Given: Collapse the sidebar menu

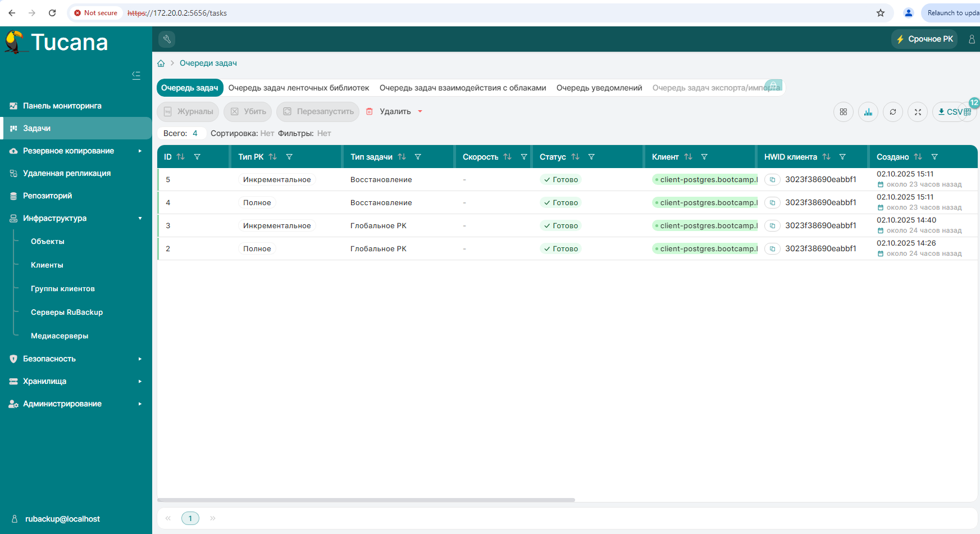Looking at the screenshot, I should (x=136, y=75).
